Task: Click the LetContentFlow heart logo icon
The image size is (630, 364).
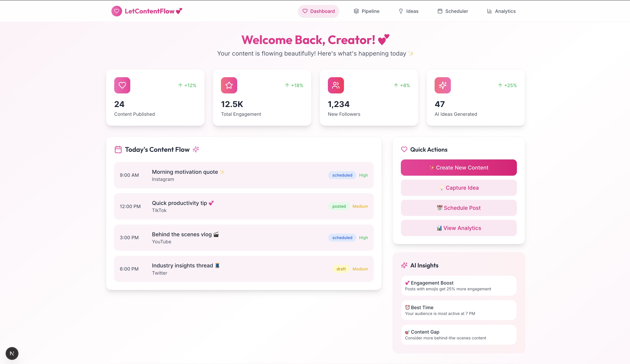Action: [x=116, y=11]
